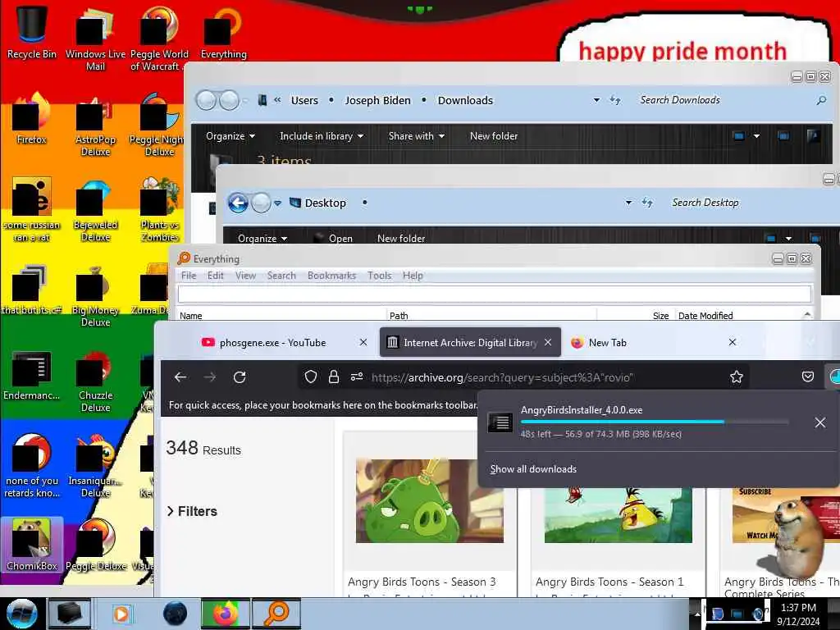Click the site padlock security icon

(333, 377)
